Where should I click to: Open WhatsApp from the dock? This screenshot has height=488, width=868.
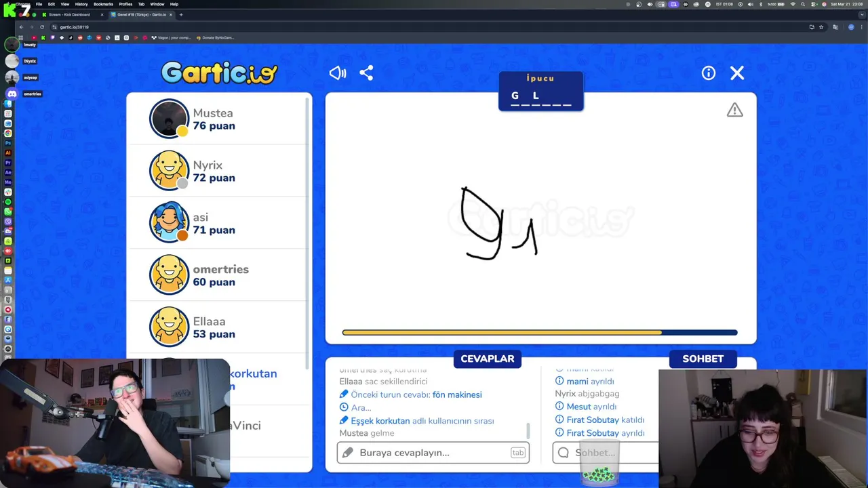point(8,211)
